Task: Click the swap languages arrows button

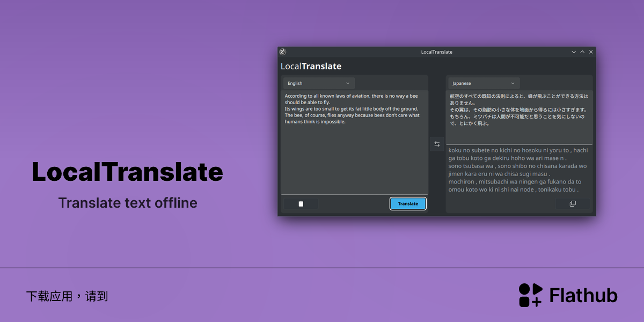Action: pos(437,144)
